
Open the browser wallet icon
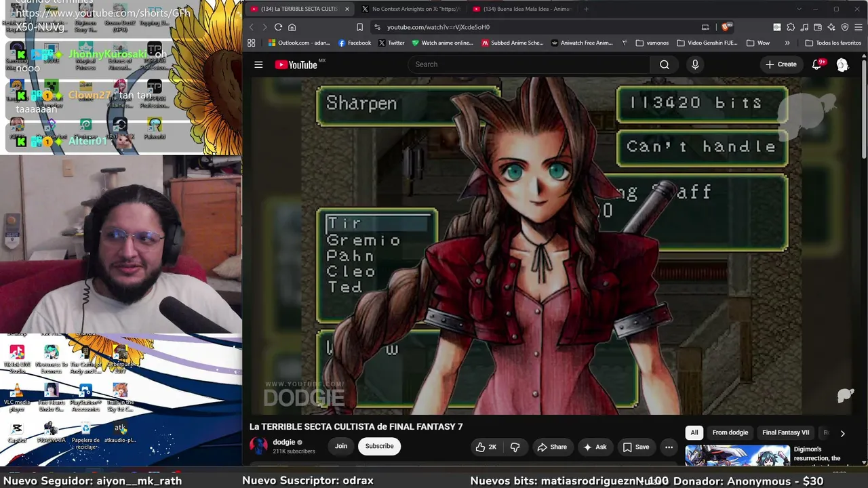click(x=818, y=27)
